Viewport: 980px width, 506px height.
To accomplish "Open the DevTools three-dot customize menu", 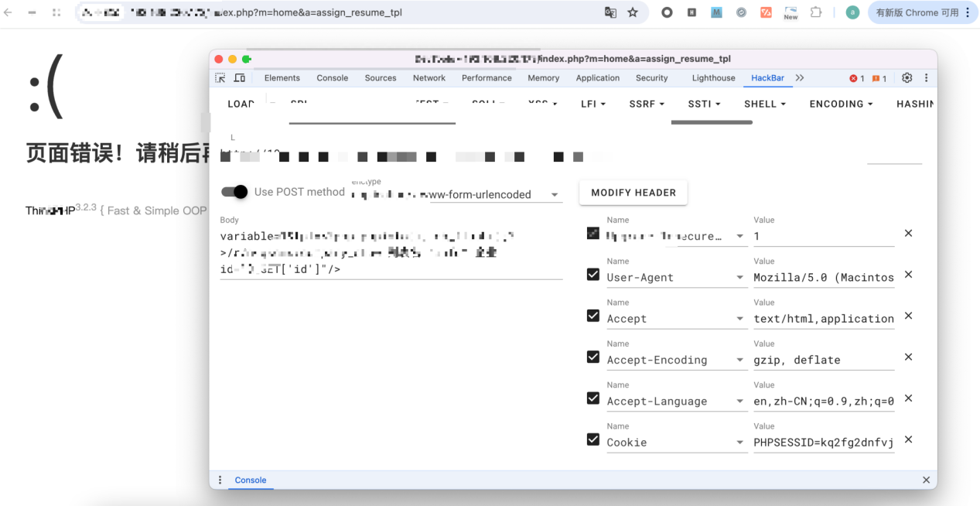I will [926, 78].
